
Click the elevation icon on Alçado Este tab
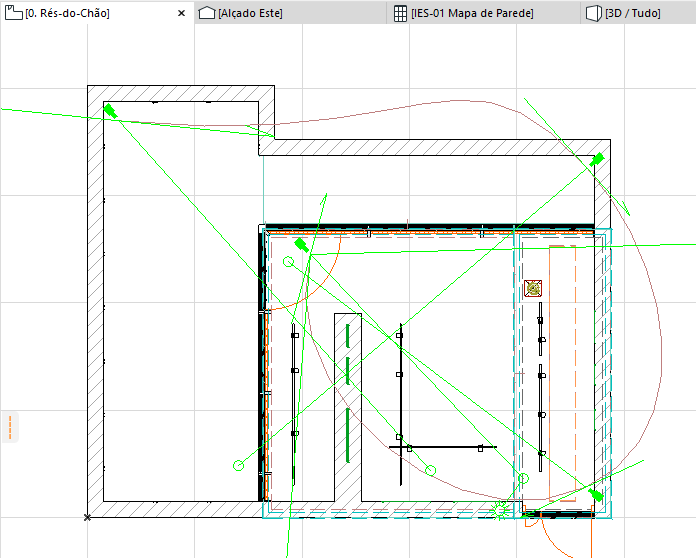pyautogui.click(x=207, y=13)
